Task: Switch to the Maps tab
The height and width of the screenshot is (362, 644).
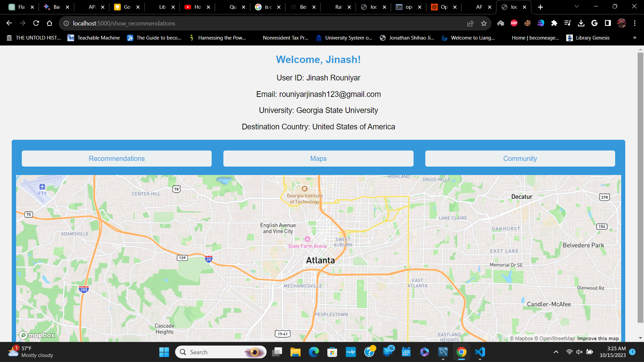Action: point(318,159)
